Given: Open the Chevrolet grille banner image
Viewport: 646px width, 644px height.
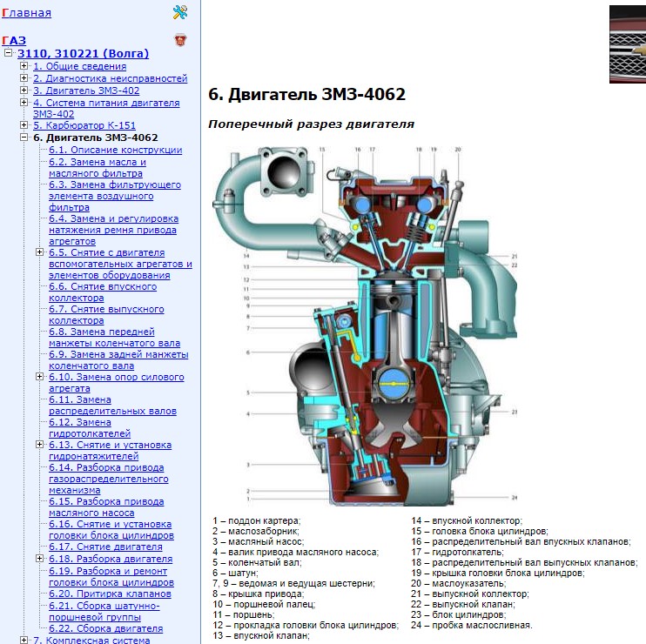Looking at the screenshot, I should [x=628, y=44].
